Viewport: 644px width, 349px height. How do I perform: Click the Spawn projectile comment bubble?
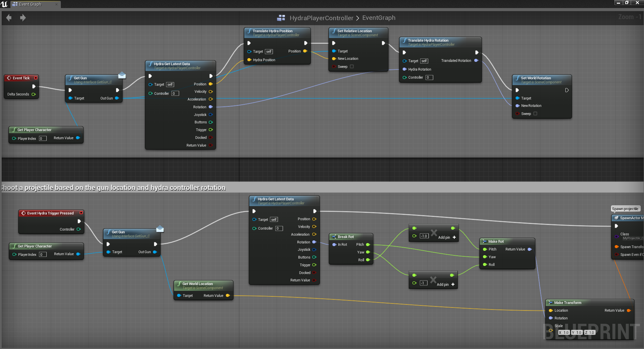point(625,209)
